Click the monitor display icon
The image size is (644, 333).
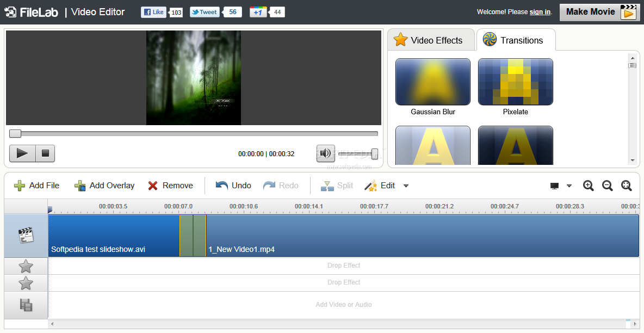coord(554,186)
